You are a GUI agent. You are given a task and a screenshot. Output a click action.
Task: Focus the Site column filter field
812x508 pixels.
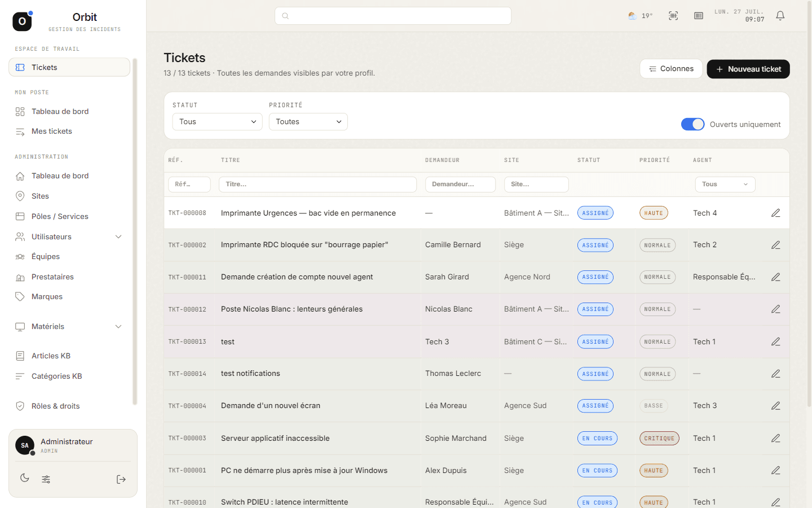tap(536, 185)
